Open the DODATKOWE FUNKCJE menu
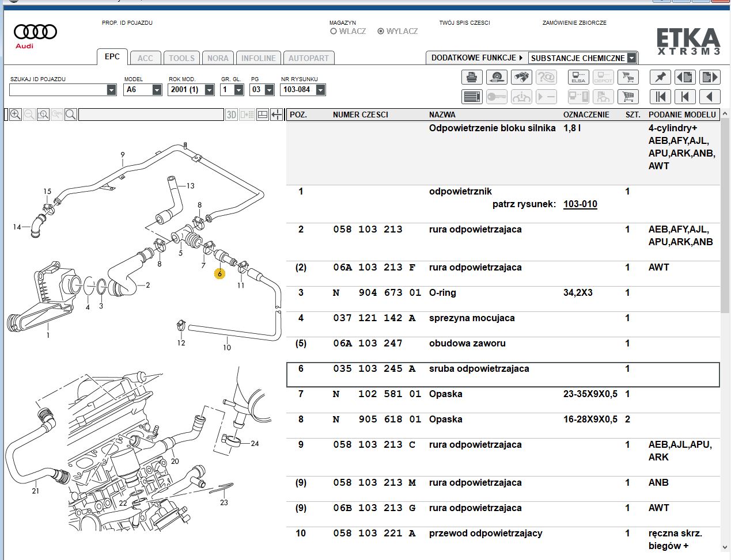Viewport: 731px width, 560px height. pos(477,58)
